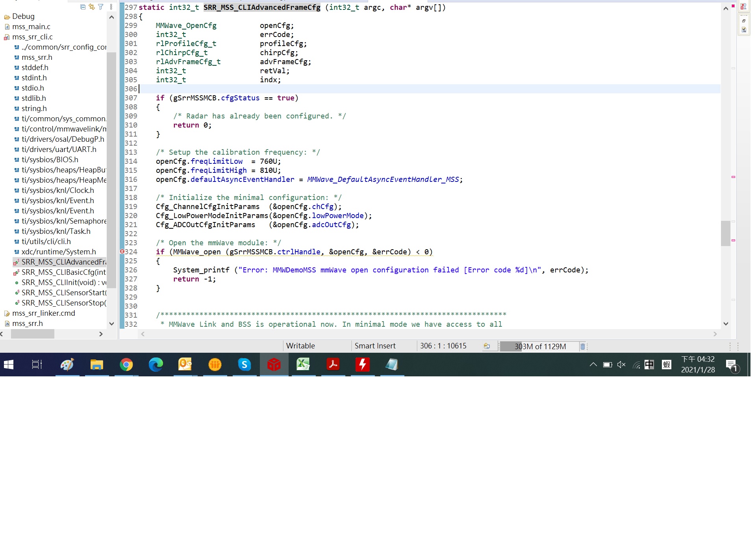The height and width of the screenshot is (548, 756).
Task: Switch to Code Composer Studio taskbar icon
Action: (x=274, y=365)
